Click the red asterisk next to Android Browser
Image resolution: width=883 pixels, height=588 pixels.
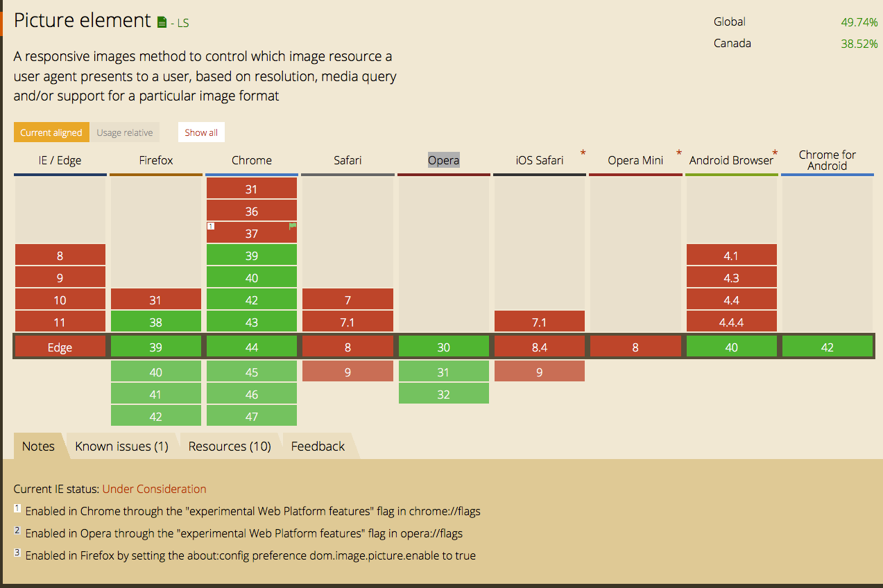(x=775, y=153)
